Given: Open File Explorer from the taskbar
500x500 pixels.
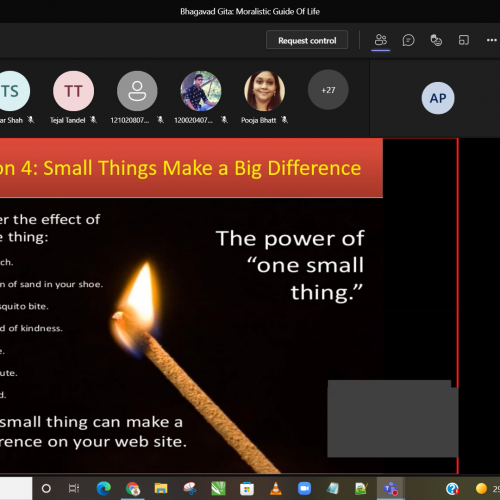Looking at the screenshot, I should (161, 489).
